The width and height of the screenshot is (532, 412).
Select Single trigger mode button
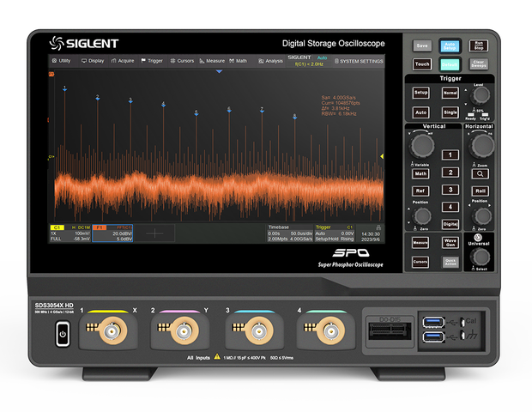(450, 112)
